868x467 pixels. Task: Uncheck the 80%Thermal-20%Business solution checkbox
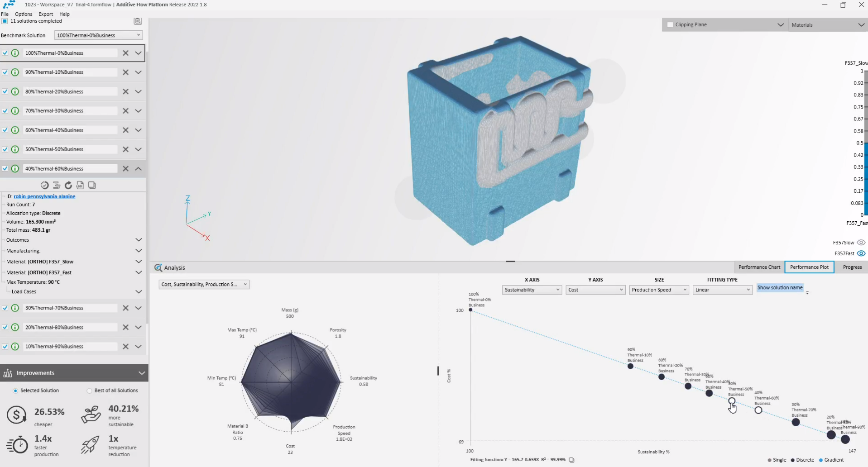click(5, 91)
